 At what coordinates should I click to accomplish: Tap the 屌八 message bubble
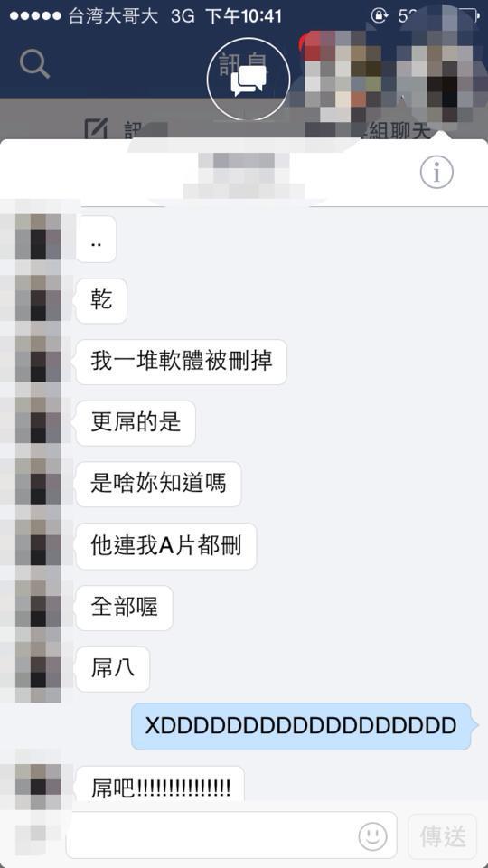click(112, 669)
